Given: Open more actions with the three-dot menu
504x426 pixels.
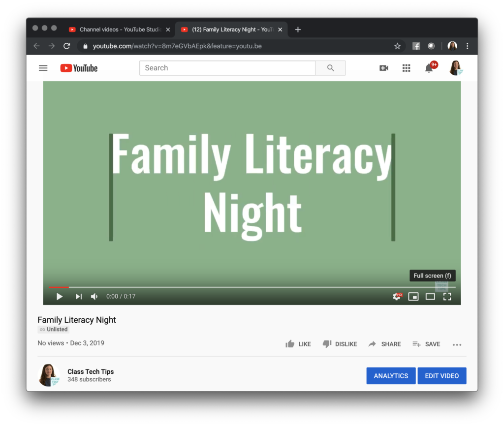Looking at the screenshot, I should pyautogui.click(x=457, y=344).
